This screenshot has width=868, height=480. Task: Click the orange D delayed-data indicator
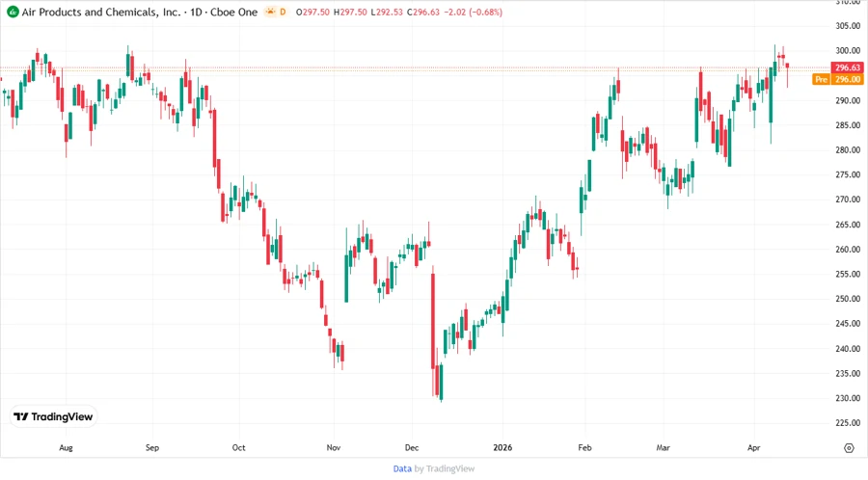[283, 12]
